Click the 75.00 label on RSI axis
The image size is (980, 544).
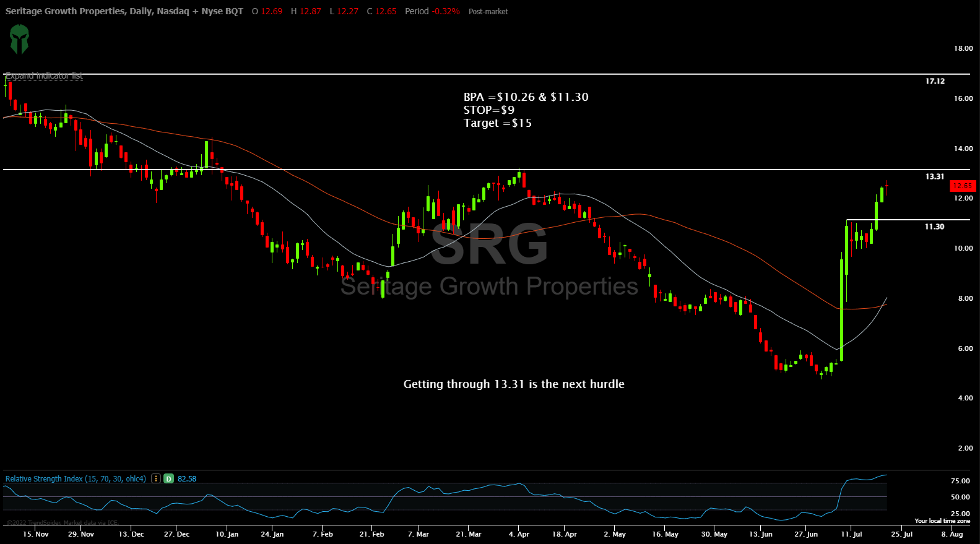[960, 481]
